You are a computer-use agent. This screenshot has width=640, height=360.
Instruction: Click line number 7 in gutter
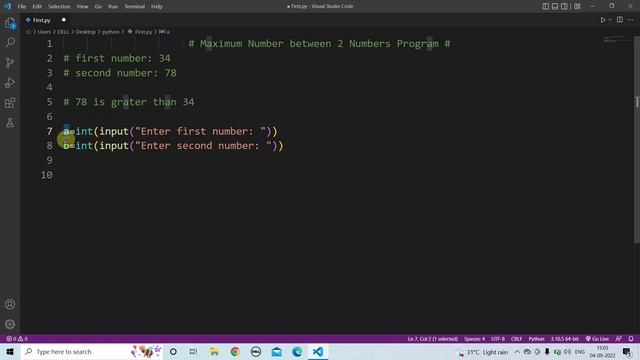coord(49,131)
